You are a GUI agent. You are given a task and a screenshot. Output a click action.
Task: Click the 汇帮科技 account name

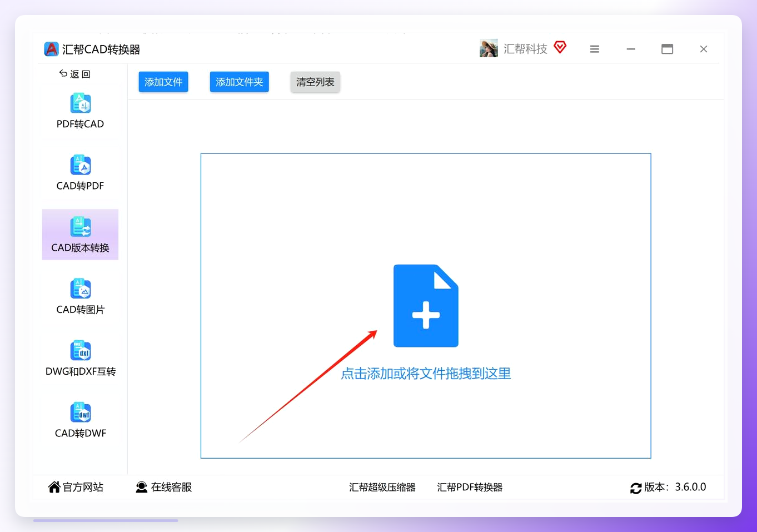pyautogui.click(x=525, y=49)
